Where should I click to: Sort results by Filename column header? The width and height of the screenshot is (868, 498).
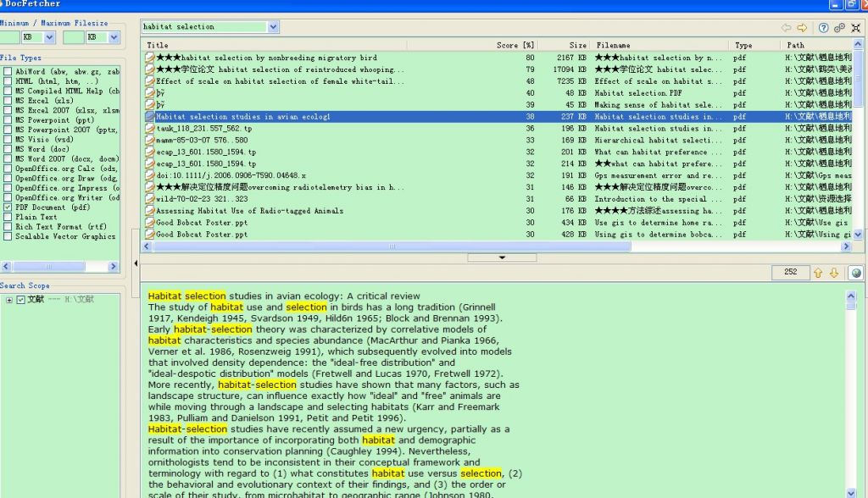(x=613, y=45)
